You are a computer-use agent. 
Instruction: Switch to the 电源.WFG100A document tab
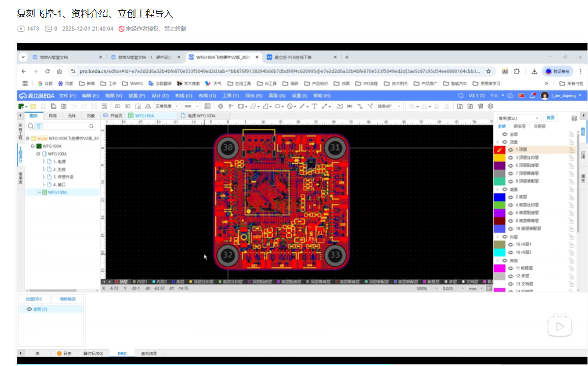pyautogui.click(x=201, y=116)
